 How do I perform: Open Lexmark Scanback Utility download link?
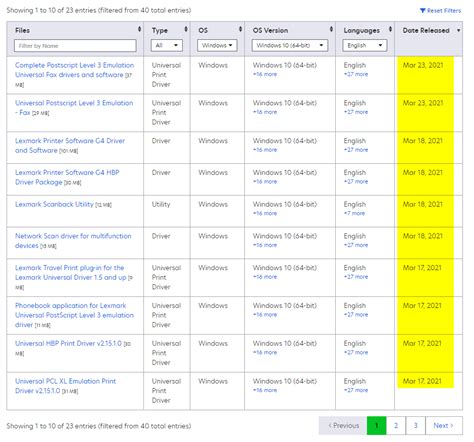(54, 204)
